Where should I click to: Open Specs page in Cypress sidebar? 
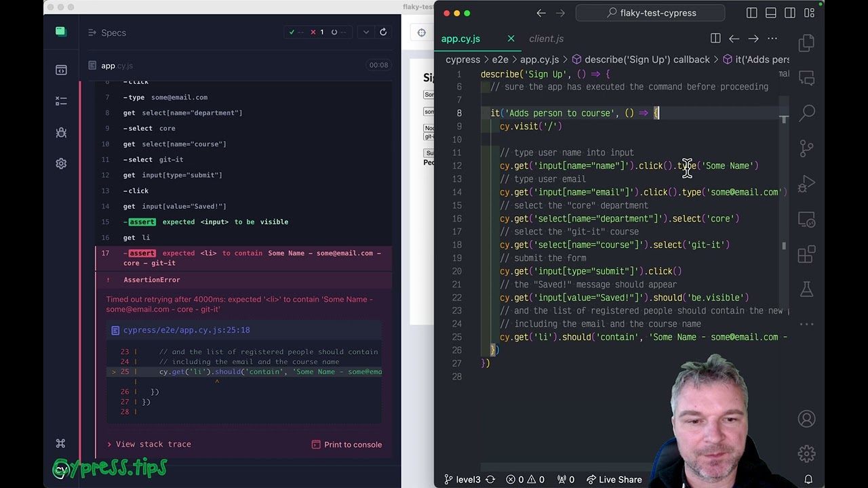(x=61, y=70)
